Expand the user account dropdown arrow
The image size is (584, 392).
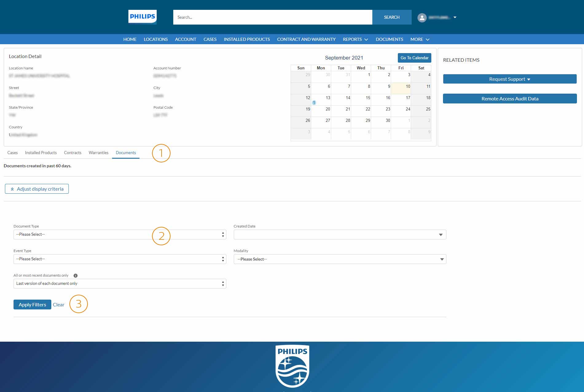(455, 17)
